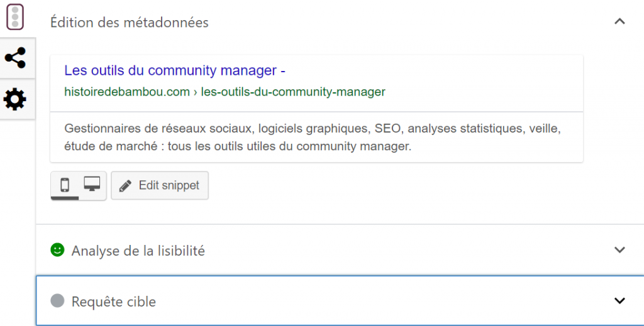Click the snippet meta description text
The width and height of the screenshot is (644, 326).
312,138
